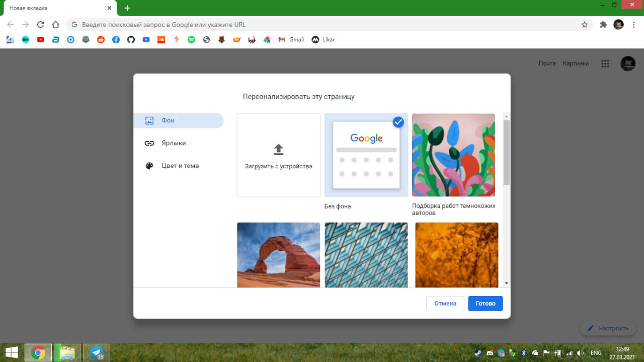
Task: Open the SoundCloud bookmark
Action: [161, 40]
